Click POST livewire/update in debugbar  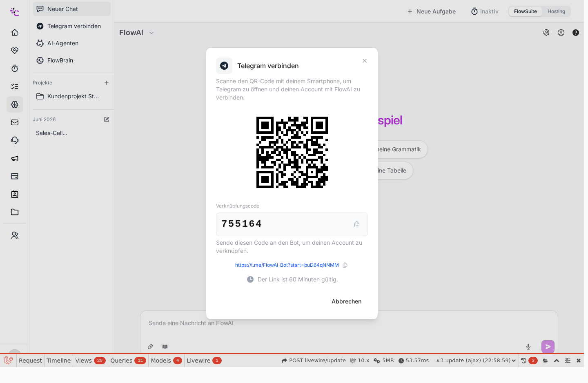pyautogui.click(x=314, y=361)
